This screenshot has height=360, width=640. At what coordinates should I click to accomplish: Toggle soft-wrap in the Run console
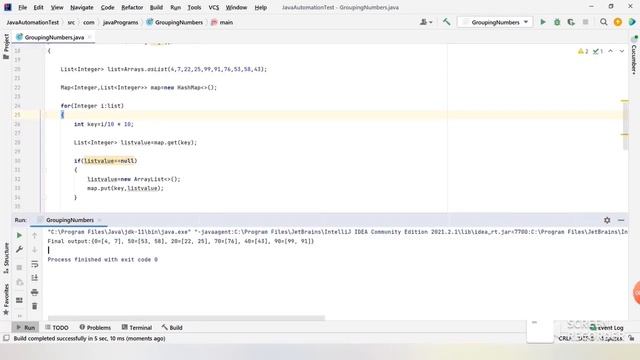tap(35, 264)
